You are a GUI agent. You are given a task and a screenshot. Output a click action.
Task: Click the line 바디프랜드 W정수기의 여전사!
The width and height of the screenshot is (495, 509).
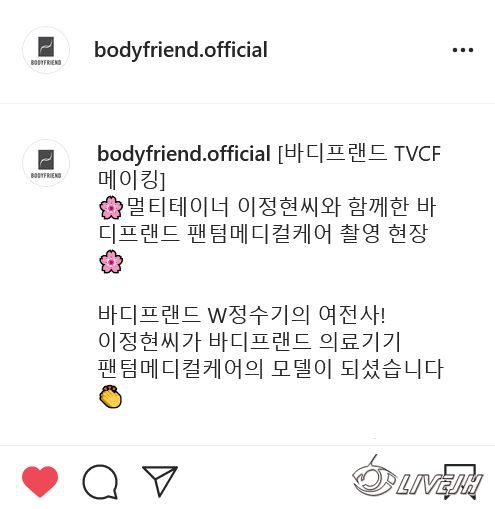(x=242, y=315)
